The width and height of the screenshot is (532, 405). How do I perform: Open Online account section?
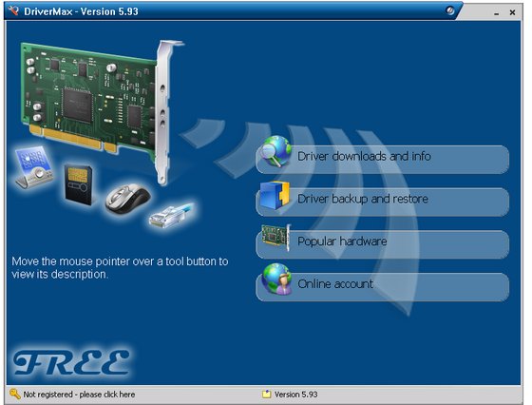(382, 287)
